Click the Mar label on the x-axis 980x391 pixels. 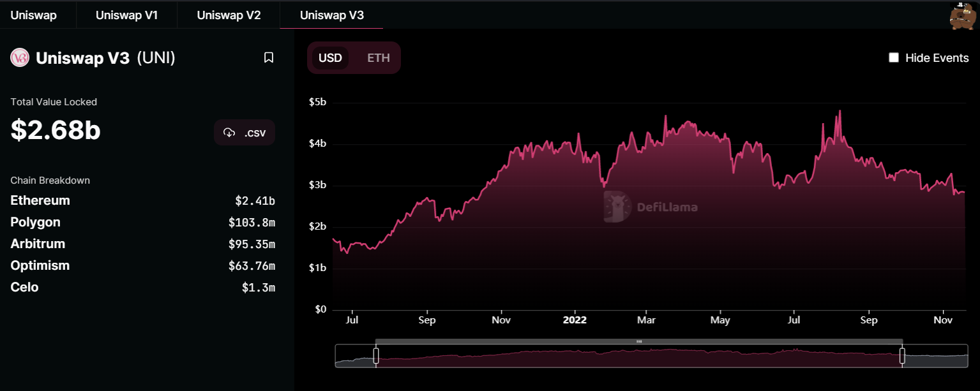click(x=647, y=320)
